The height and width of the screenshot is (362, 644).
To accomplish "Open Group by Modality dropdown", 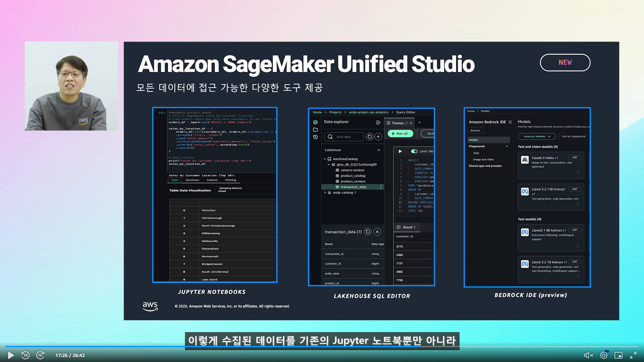I will point(537,136).
